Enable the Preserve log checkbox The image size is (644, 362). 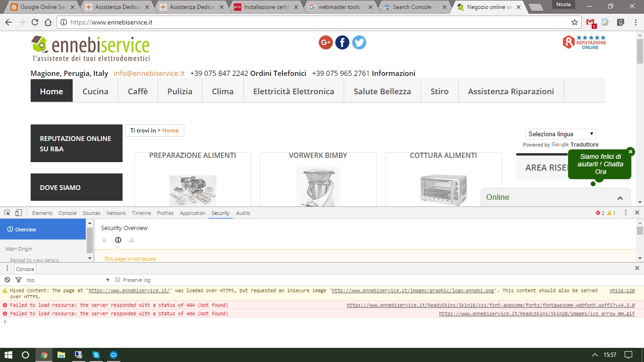tap(118, 280)
